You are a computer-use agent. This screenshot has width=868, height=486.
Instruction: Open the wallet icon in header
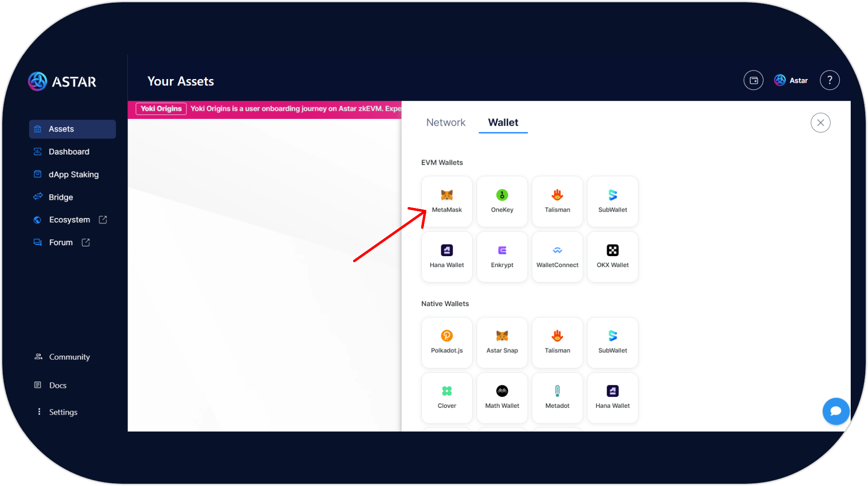753,80
